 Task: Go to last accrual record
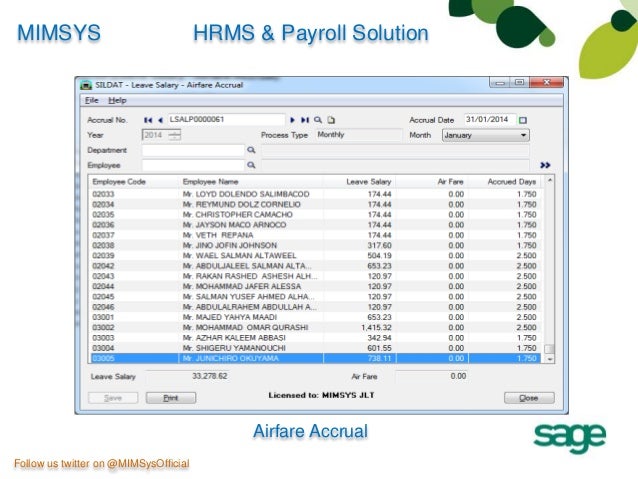(x=305, y=120)
